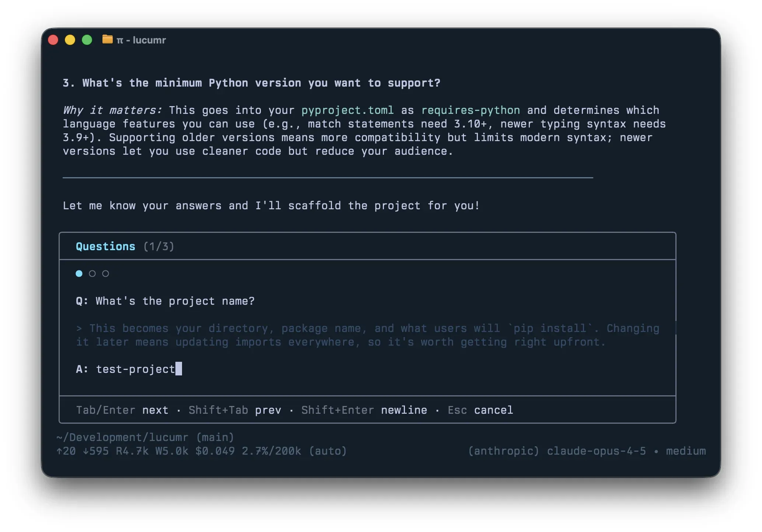The width and height of the screenshot is (762, 532).
Task: Click the ~/Development/lucumr path in status bar
Action: pos(122,437)
